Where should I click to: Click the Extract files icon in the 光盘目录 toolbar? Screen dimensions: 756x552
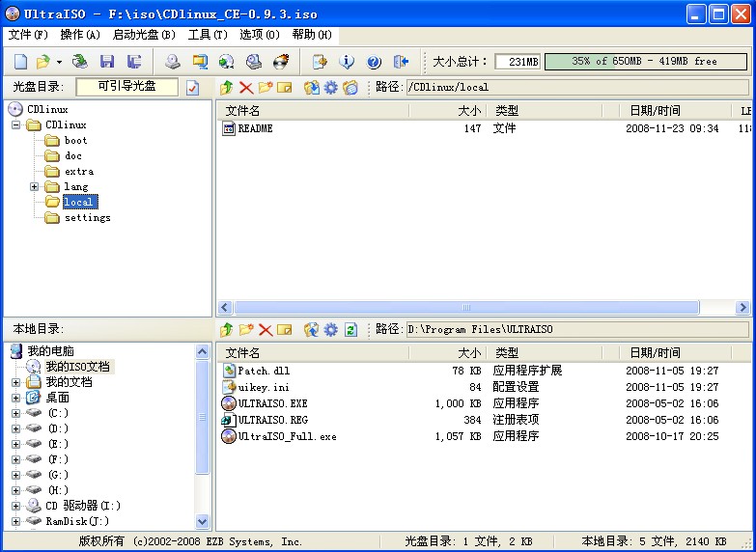tap(312, 88)
